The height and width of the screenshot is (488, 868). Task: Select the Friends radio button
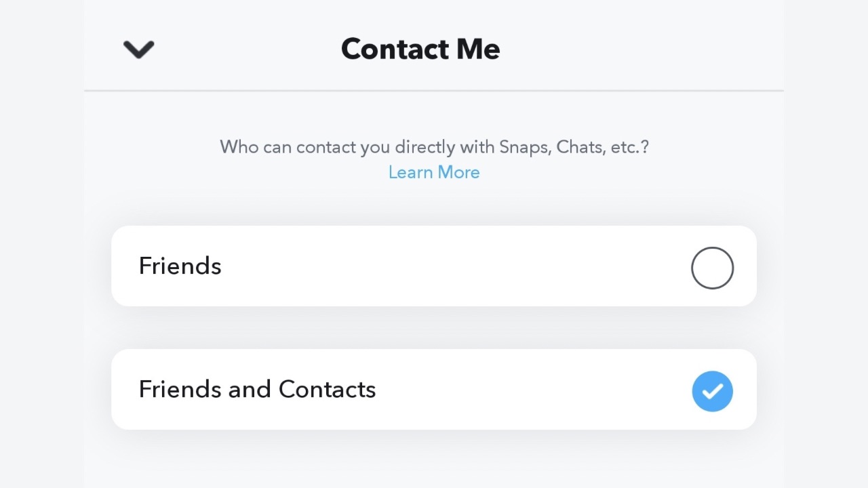click(712, 268)
